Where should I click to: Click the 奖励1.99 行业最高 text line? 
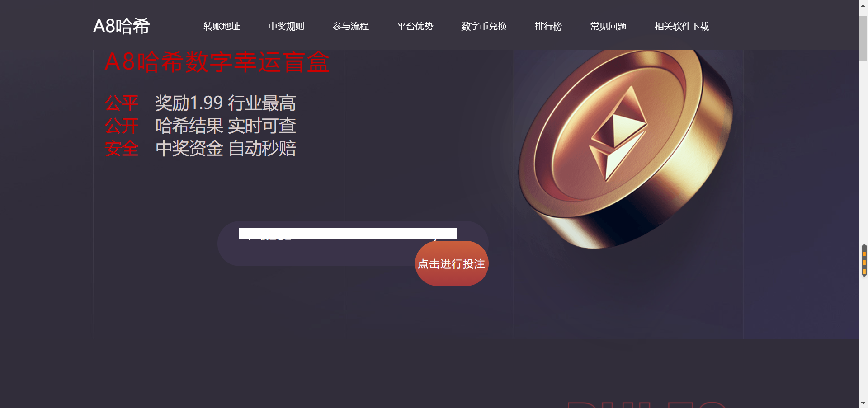[x=226, y=103]
